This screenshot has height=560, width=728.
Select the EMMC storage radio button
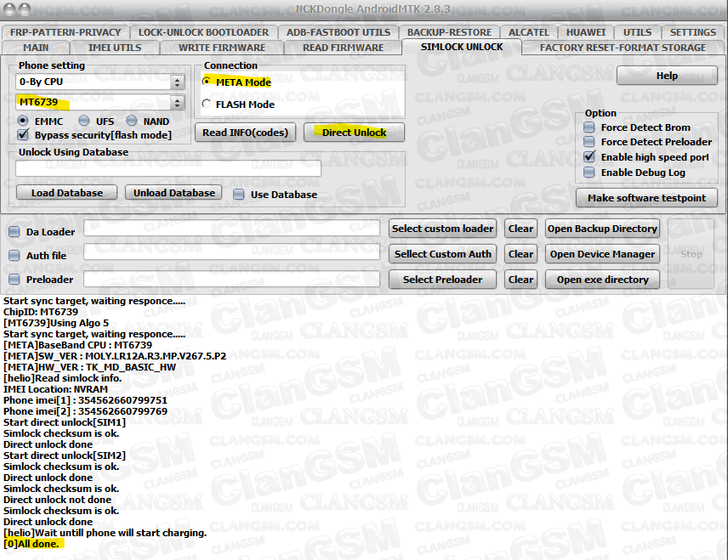click(x=23, y=122)
